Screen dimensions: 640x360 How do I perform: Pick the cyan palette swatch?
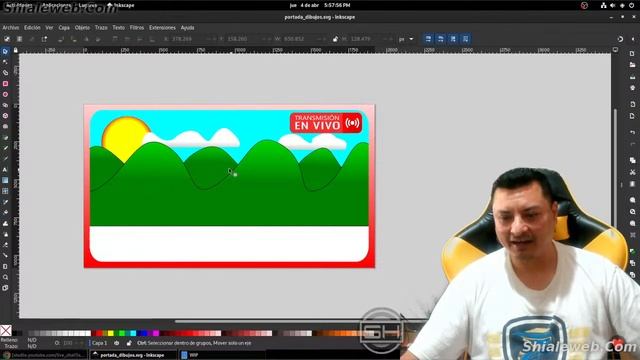(133, 333)
